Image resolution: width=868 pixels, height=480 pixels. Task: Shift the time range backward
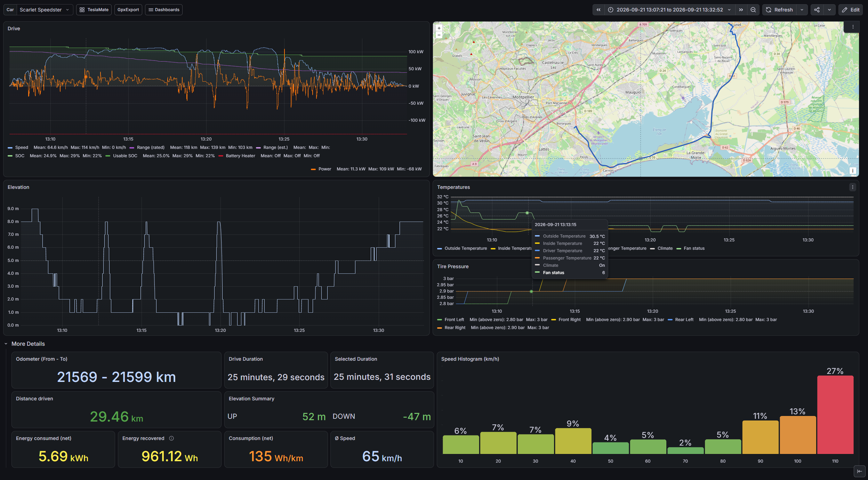[598, 10]
